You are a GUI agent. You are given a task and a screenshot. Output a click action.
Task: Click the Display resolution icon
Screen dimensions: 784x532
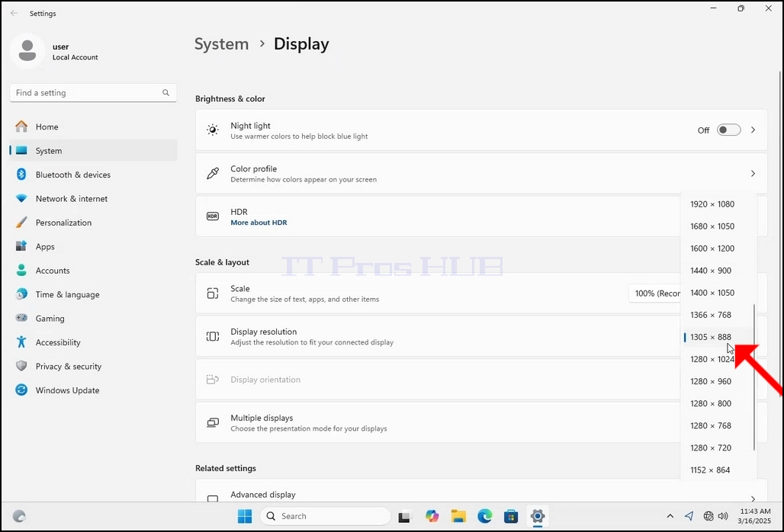[x=213, y=336]
